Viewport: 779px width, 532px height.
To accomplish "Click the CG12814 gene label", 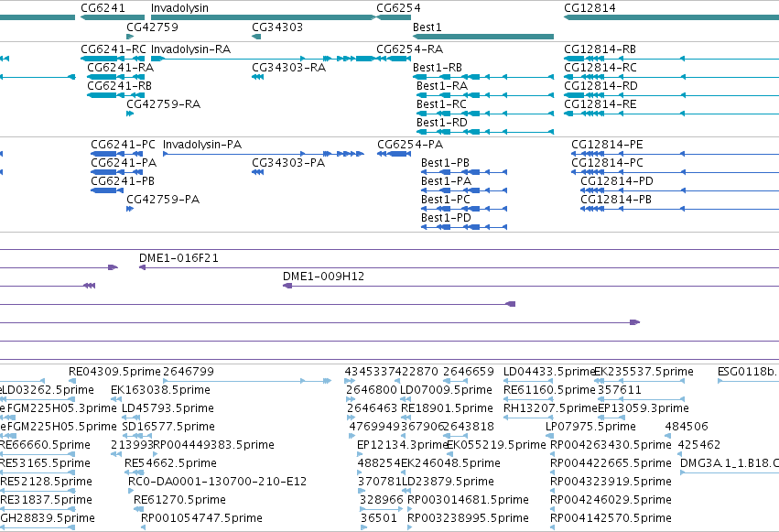I will coord(590,8).
